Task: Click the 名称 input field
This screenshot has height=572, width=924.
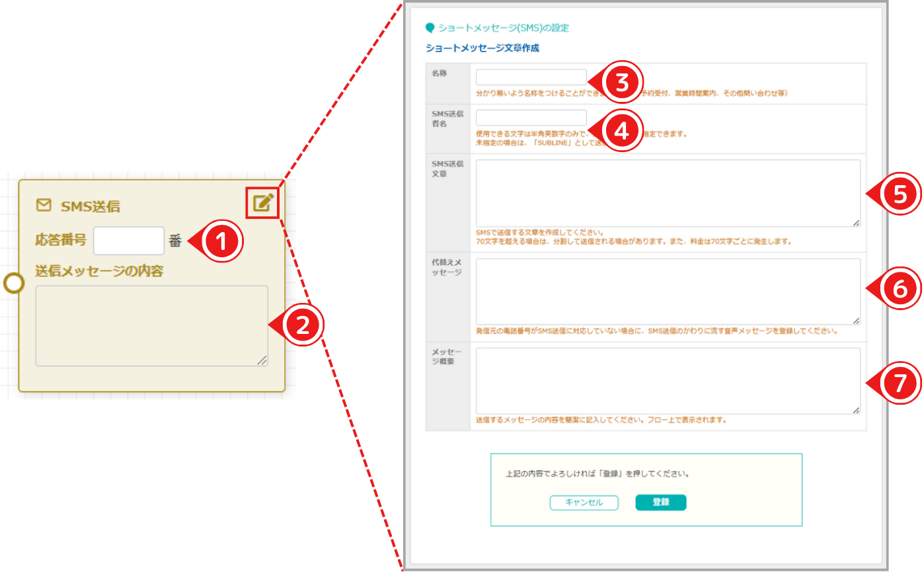Action: pos(531,77)
